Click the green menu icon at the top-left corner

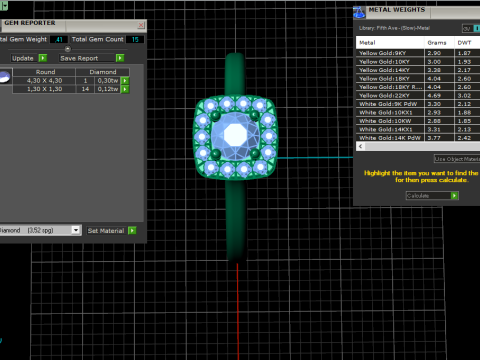[4, 5]
